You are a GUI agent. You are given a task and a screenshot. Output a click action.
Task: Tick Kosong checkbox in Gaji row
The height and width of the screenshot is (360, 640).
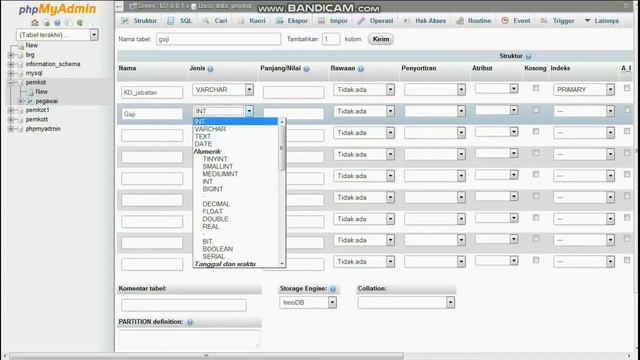(x=536, y=110)
